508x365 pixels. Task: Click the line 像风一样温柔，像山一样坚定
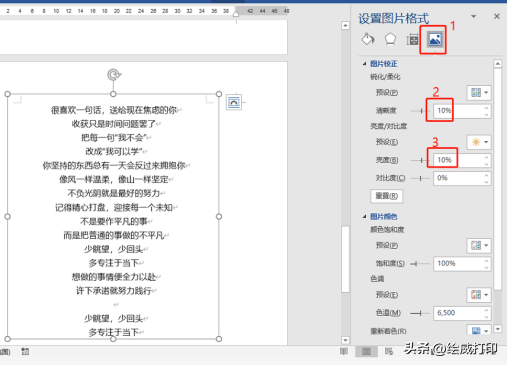coord(114,179)
